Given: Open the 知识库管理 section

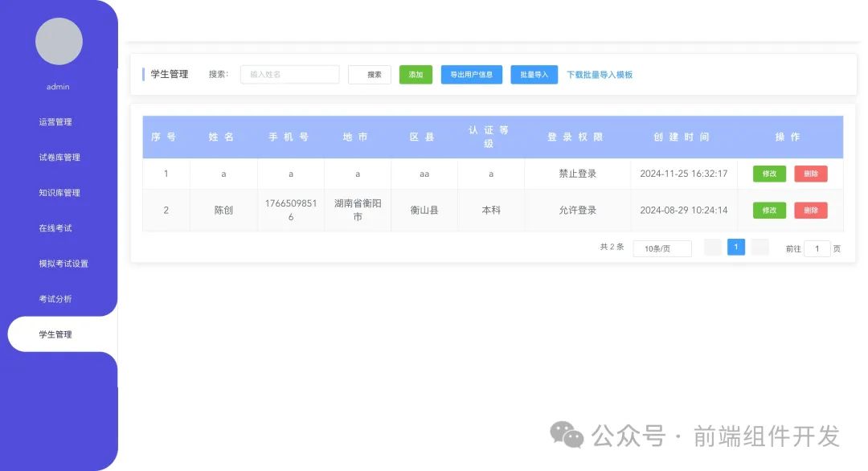Looking at the screenshot, I should tap(57, 192).
